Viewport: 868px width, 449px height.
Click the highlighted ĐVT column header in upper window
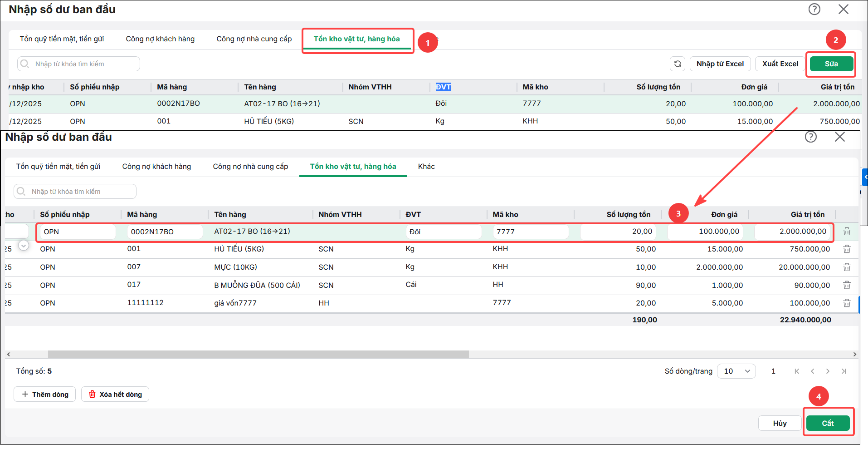(443, 87)
